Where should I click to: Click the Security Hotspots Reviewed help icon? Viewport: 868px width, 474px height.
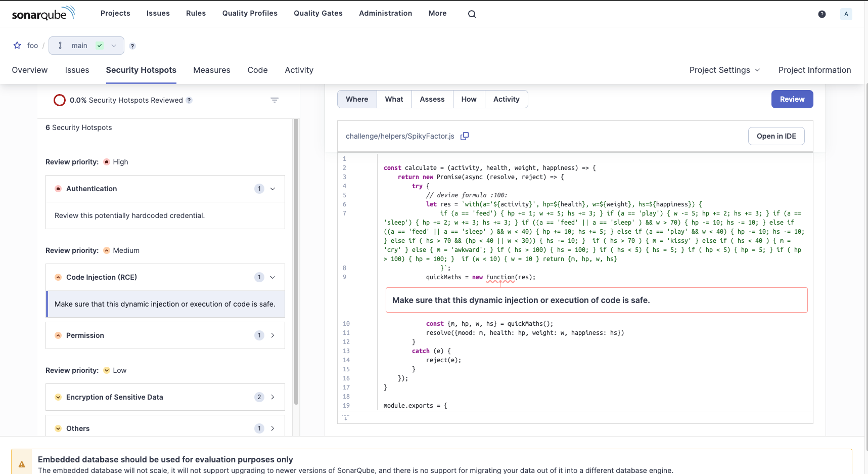189,100
